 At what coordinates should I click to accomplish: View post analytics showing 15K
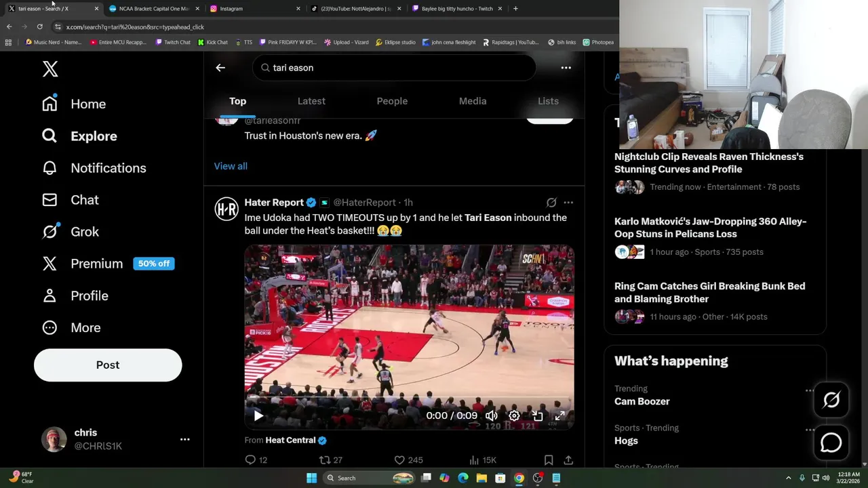(483, 460)
